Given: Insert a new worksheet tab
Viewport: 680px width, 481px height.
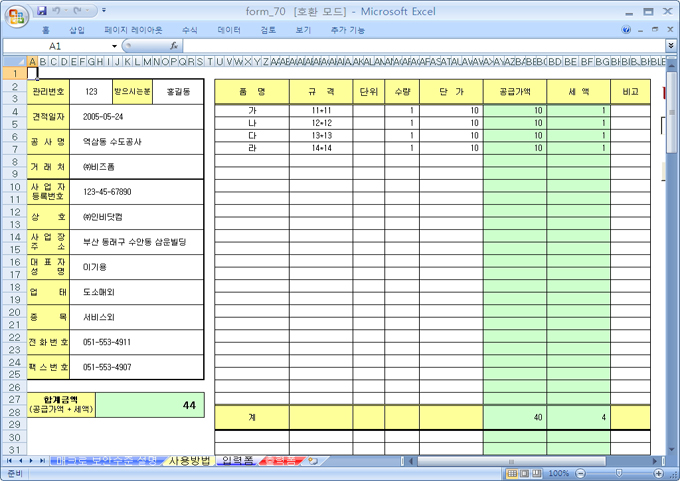Looking at the screenshot, I should pyautogui.click(x=313, y=461).
